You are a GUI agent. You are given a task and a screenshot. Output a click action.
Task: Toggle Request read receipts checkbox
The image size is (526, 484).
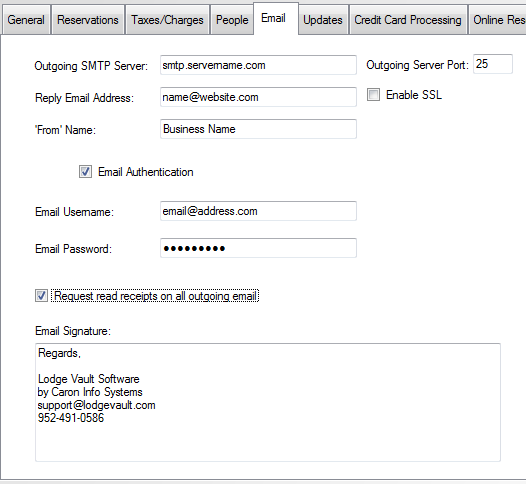click(42, 296)
